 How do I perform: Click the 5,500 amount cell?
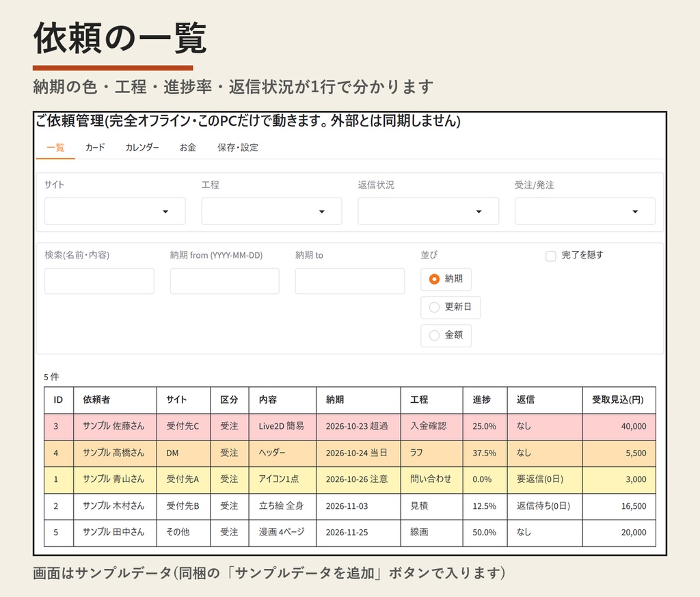click(x=619, y=453)
